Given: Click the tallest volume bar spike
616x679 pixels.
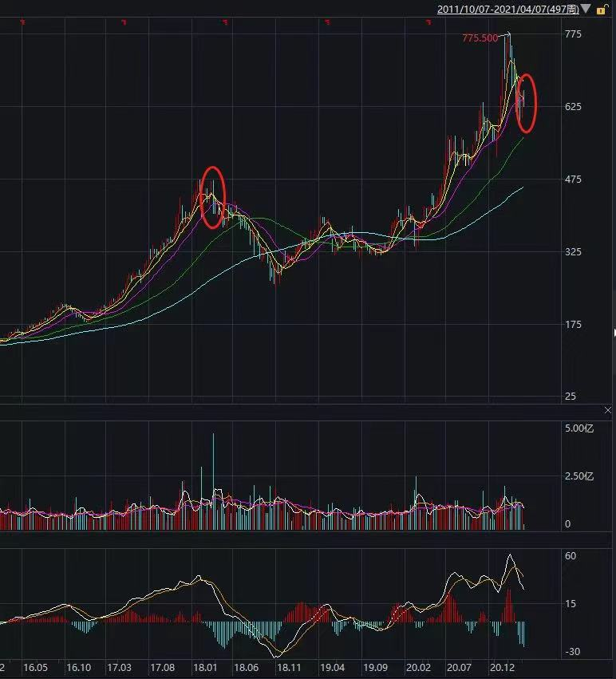Looking at the screenshot, I should click(213, 480).
